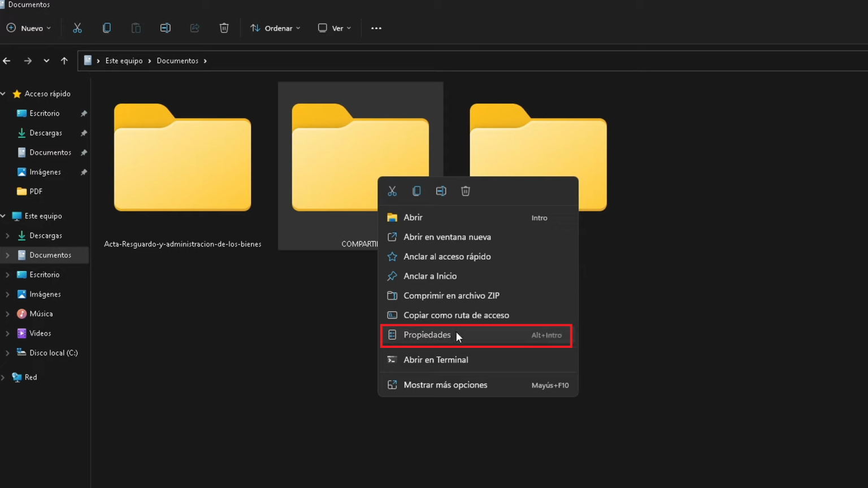
Task: Choose Abrir en ventana nueva
Action: [478, 237]
